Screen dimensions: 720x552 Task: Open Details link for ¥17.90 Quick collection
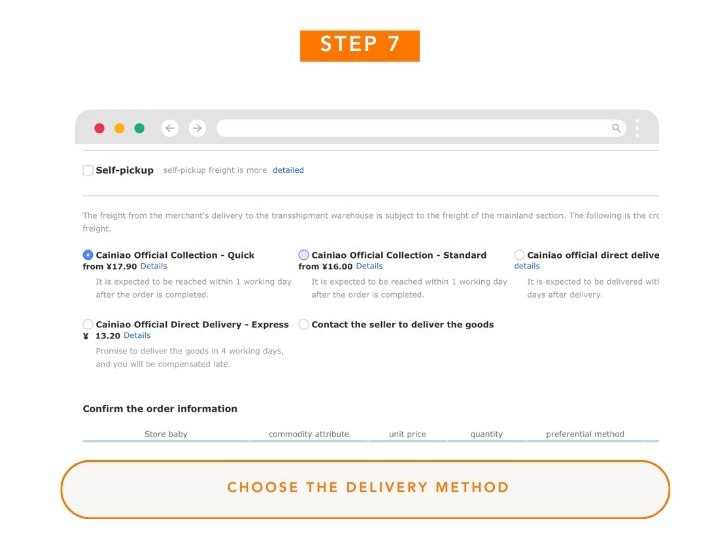[x=153, y=266]
